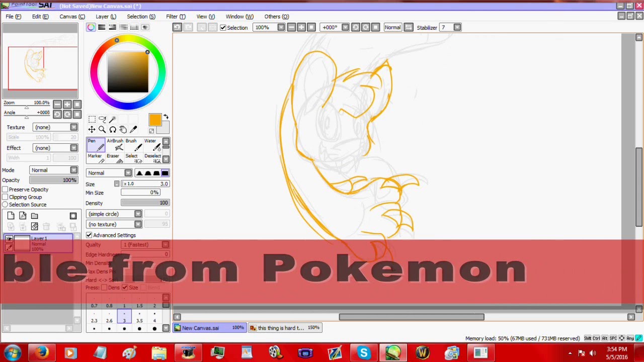The image size is (644, 362).
Task: Open the (simple circle) brush shape dropdown
Action: pos(114,214)
